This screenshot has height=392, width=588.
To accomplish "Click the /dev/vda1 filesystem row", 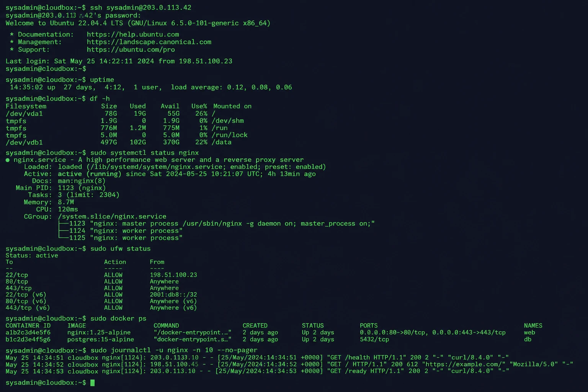I will pyautogui.click(x=111, y=114).
